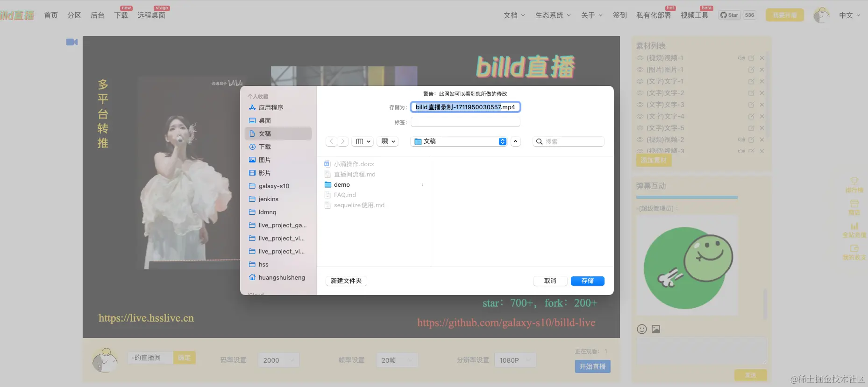Hide the (文字)文字-1 material

pyautogui.click(x=640, y=81)
